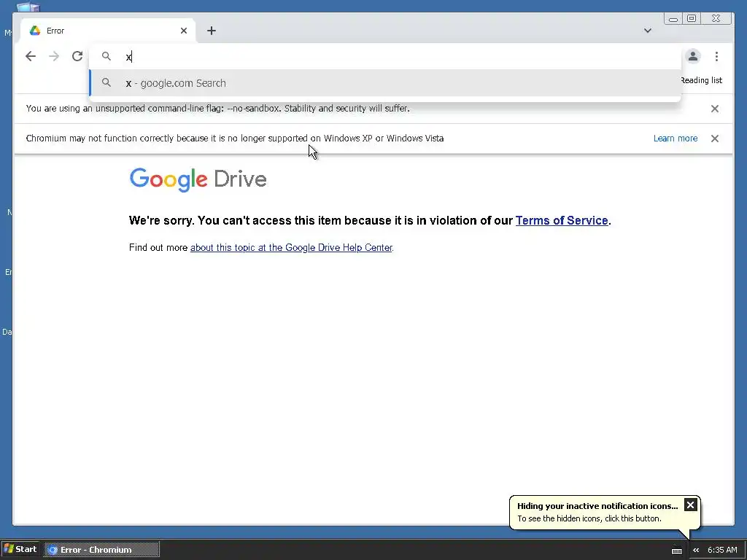Dismiss the Windows XP unsupported warning bar
Viewport: 747px width, 560px height.
[715, 139]
